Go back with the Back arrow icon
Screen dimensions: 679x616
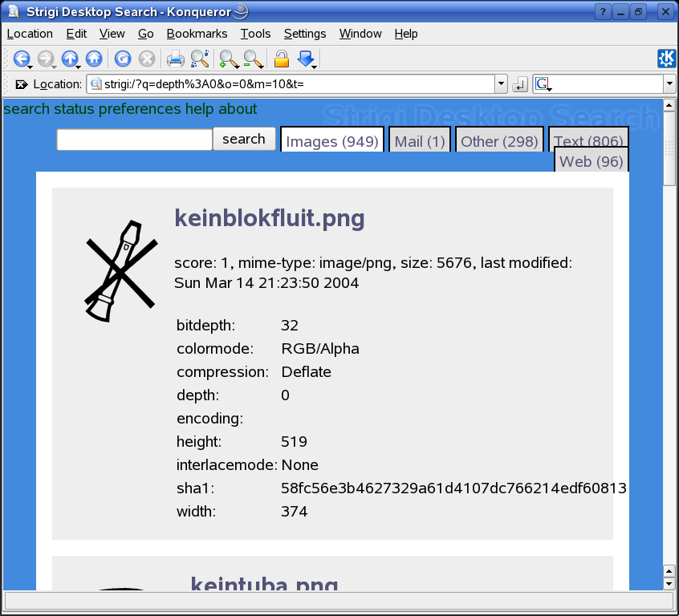point(21,59)
